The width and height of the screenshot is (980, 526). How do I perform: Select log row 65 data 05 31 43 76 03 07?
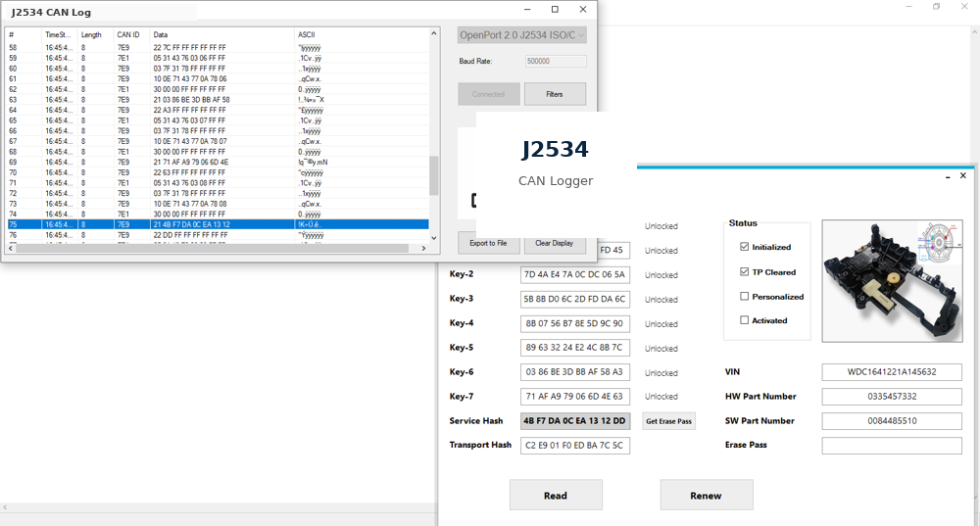pos(218,120)
